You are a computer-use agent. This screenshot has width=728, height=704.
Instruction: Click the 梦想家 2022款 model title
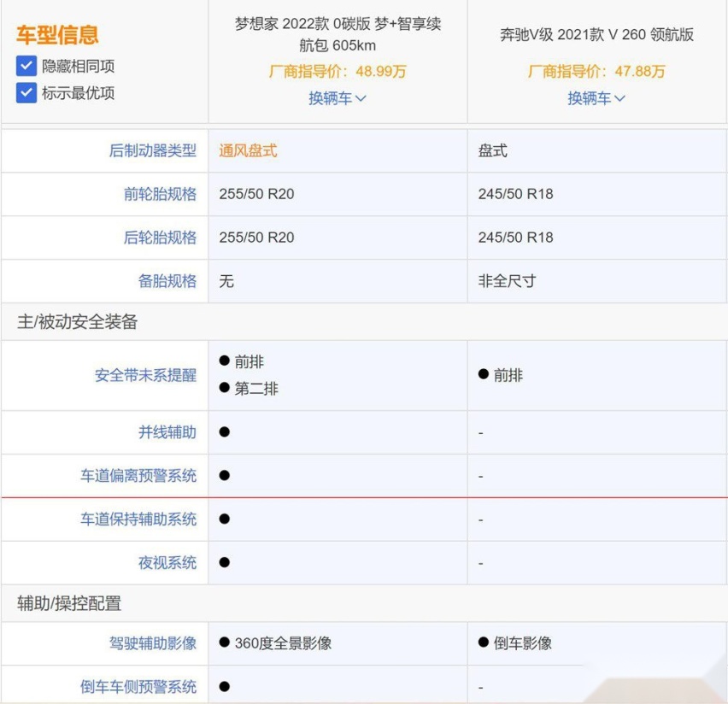(x=338, y=34)
